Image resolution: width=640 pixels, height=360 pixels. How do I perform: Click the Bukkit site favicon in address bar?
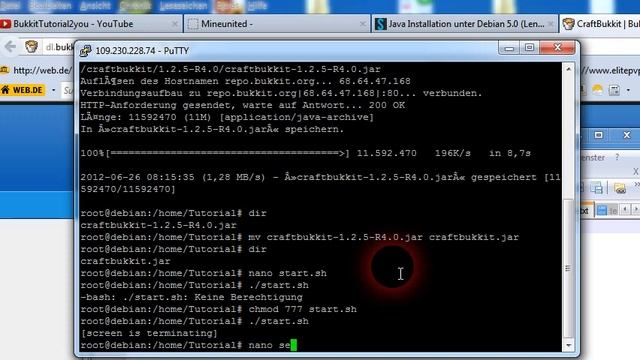31,47
